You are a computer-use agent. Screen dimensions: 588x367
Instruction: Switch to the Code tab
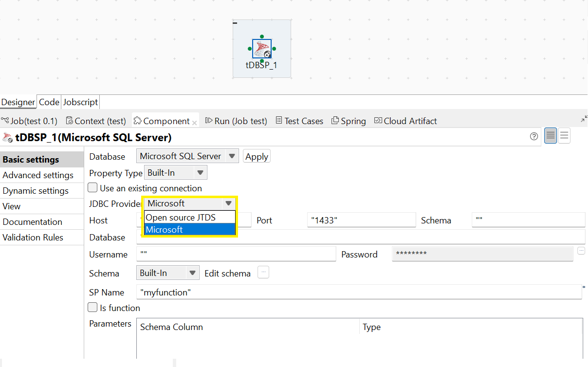point(49,102)
